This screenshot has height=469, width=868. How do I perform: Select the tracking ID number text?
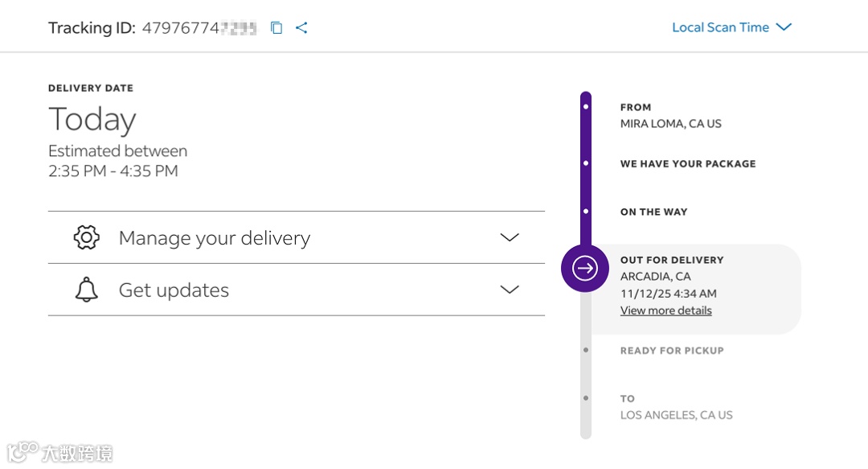coord(199,28)
